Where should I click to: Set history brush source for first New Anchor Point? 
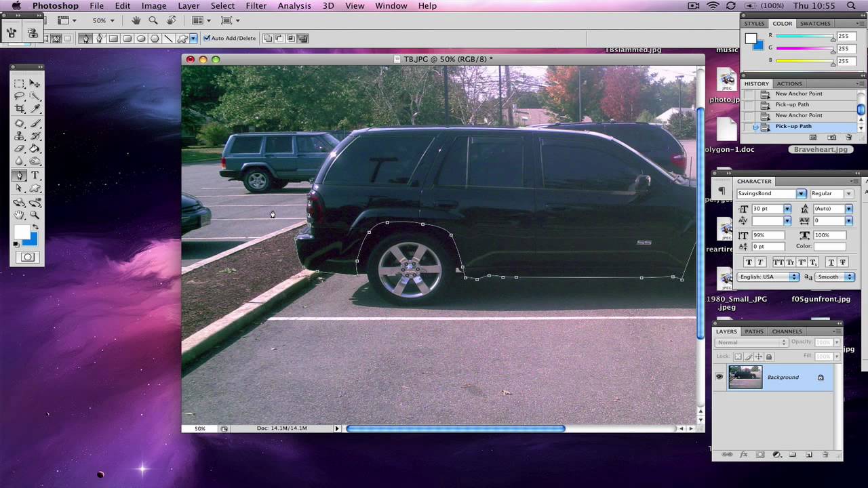tap(749, 94)
